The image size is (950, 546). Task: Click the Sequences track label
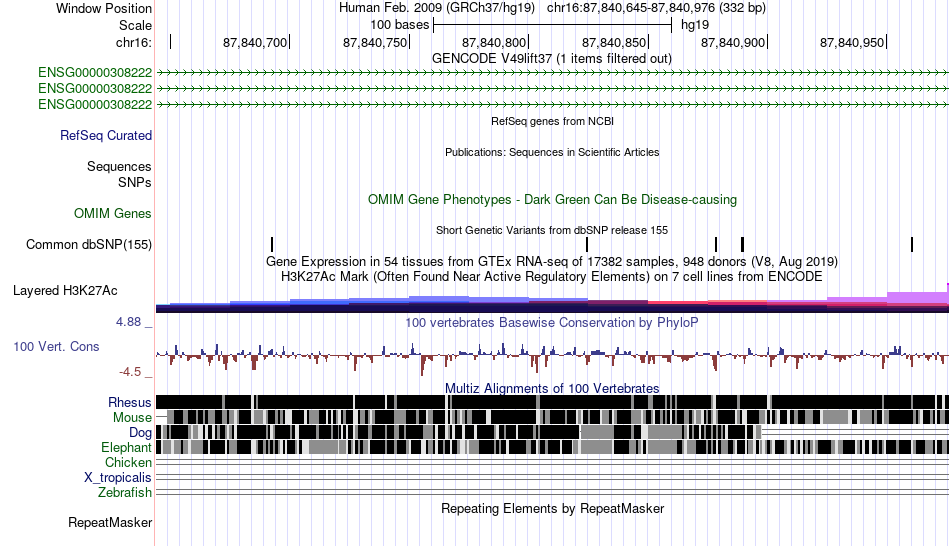pos(119,167)
